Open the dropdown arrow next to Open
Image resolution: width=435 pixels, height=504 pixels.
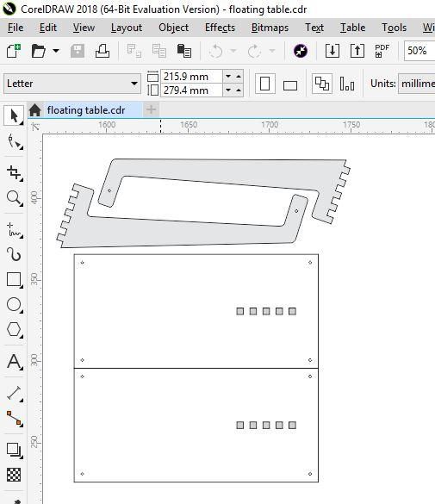click(x=56, y=51)
